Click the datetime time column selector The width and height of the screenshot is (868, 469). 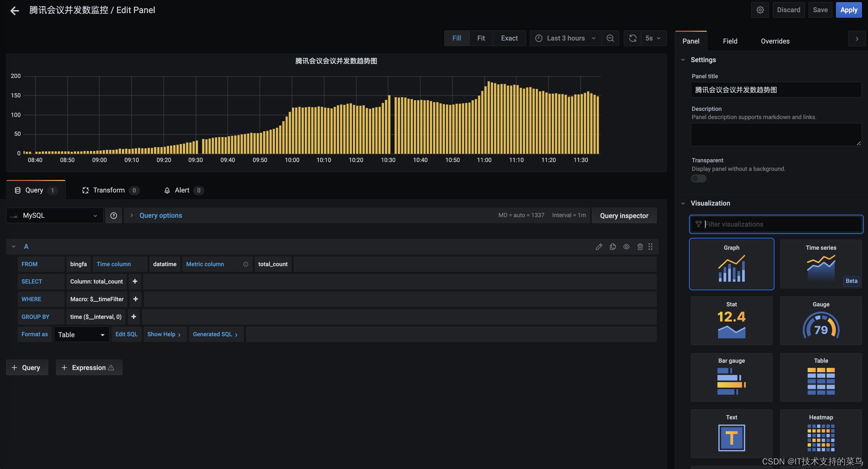[165, 265]
